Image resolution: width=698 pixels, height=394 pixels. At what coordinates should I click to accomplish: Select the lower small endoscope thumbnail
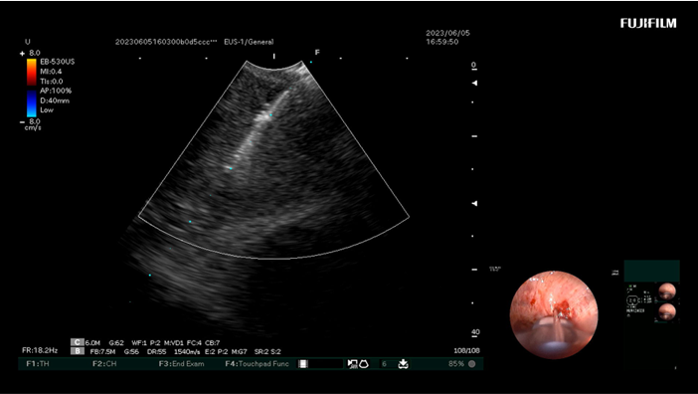(x=667, y=312)
